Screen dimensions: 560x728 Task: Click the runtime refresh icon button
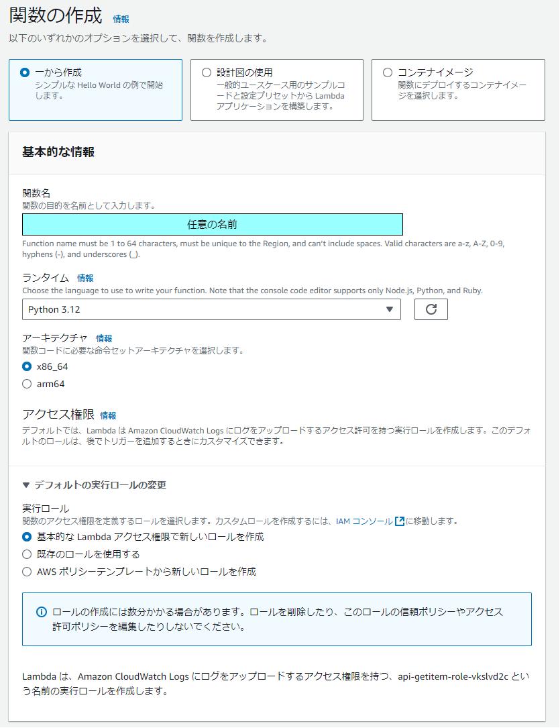coord(431,309)
